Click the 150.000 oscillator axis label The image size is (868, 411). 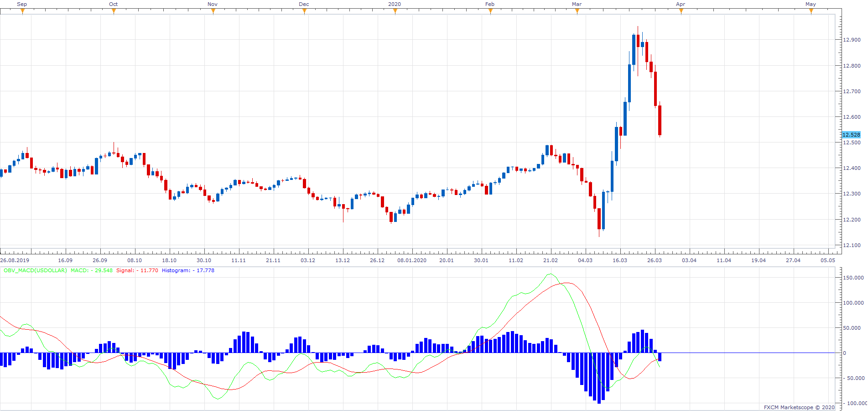pyautogui.click(x=853, y=278)
